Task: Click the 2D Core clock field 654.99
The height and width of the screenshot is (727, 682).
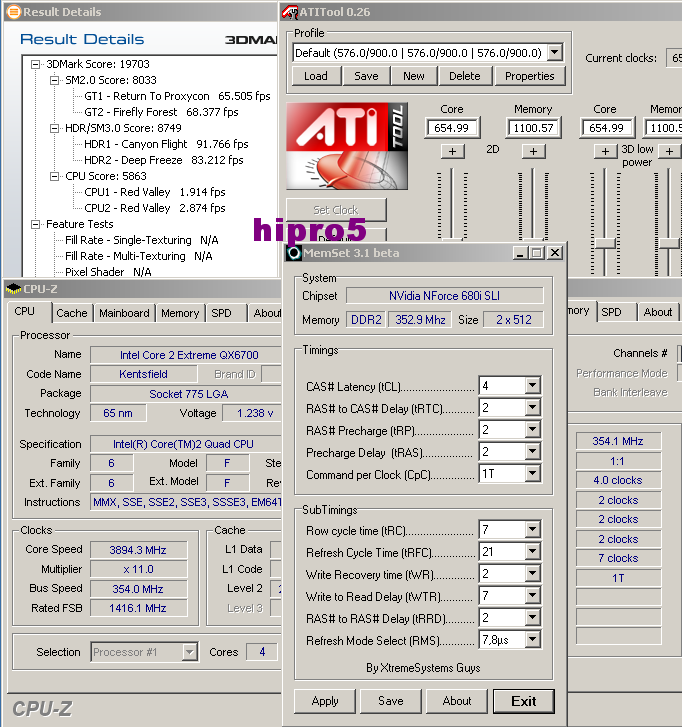Action: (451, 128)
